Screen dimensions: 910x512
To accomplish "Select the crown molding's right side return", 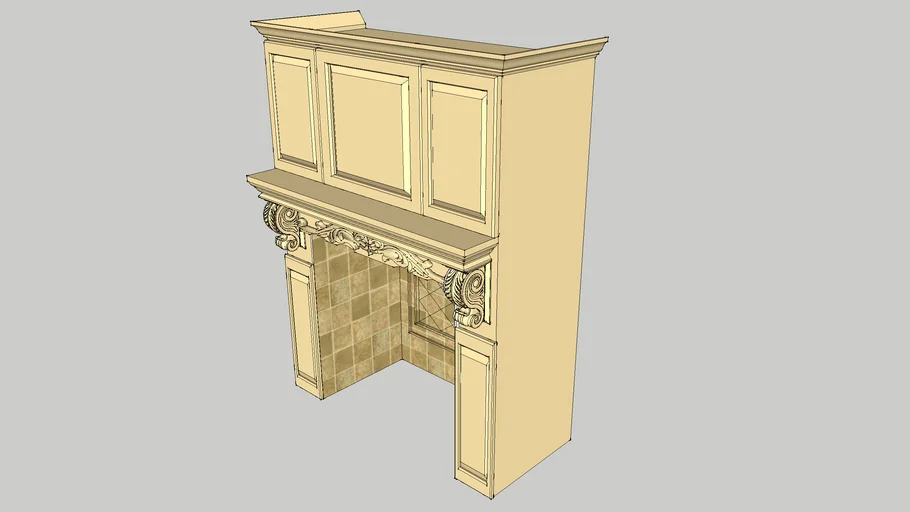I will click(x=560, y=57).
